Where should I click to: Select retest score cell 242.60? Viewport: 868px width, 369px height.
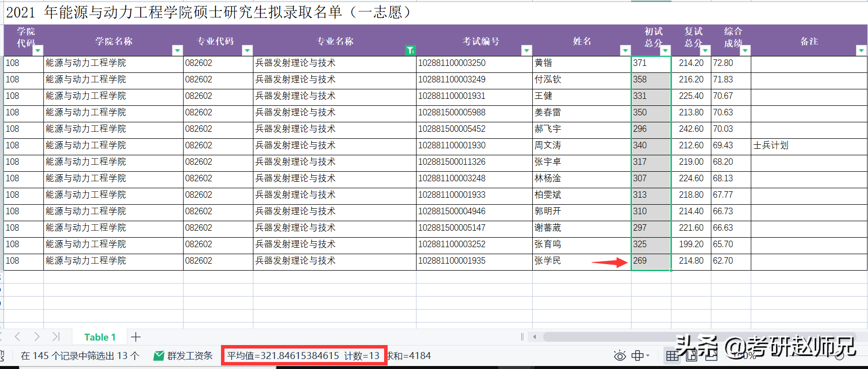[691, 129]
